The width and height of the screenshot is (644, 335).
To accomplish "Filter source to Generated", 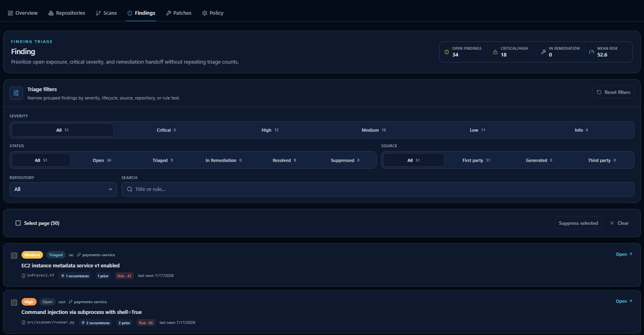I will (539, 160).
